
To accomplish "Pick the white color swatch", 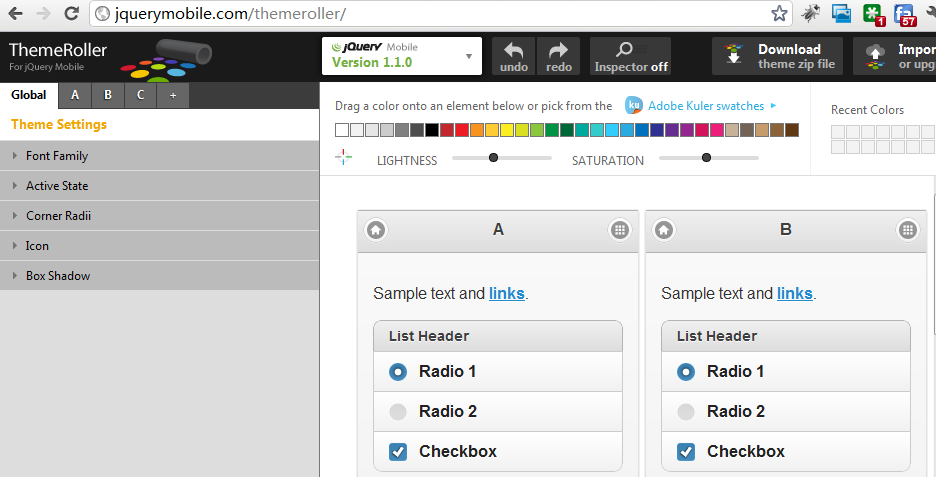I will [x=342, y=130].
